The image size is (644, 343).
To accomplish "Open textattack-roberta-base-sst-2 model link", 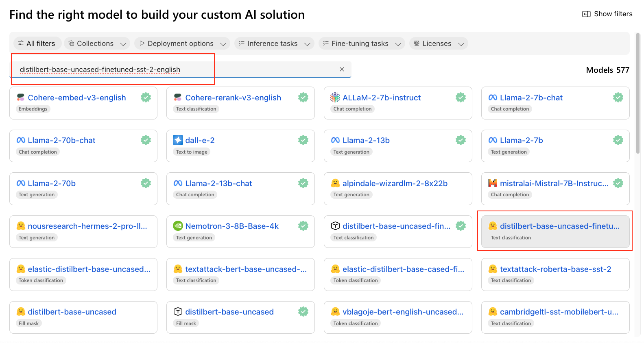I will pos(555,269).
